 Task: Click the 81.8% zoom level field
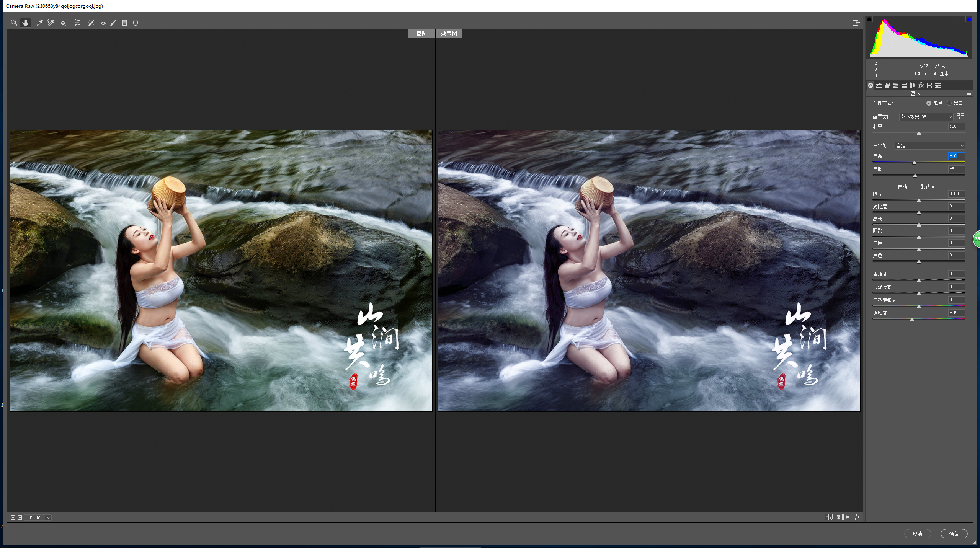pos(34,518)
